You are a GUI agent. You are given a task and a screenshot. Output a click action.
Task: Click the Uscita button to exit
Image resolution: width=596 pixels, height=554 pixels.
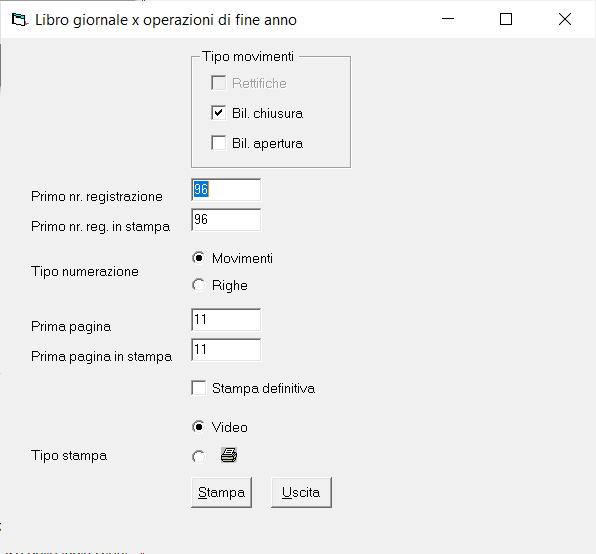301,492
